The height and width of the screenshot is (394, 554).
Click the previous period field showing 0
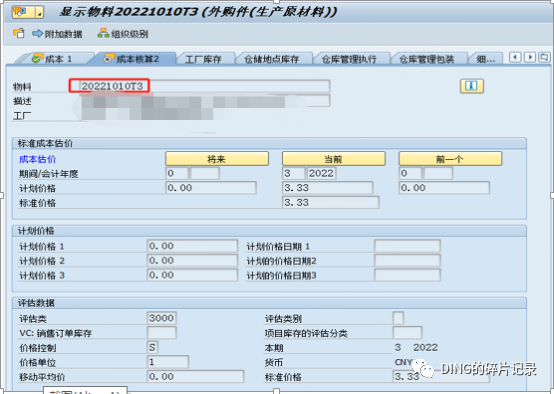coord(410,174)
